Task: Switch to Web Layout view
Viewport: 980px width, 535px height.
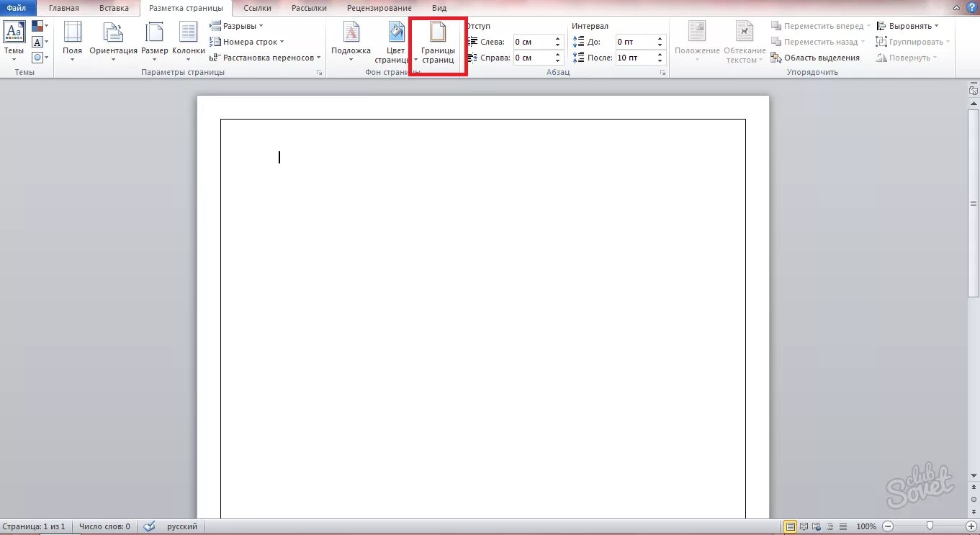Action: click(816, 526)
